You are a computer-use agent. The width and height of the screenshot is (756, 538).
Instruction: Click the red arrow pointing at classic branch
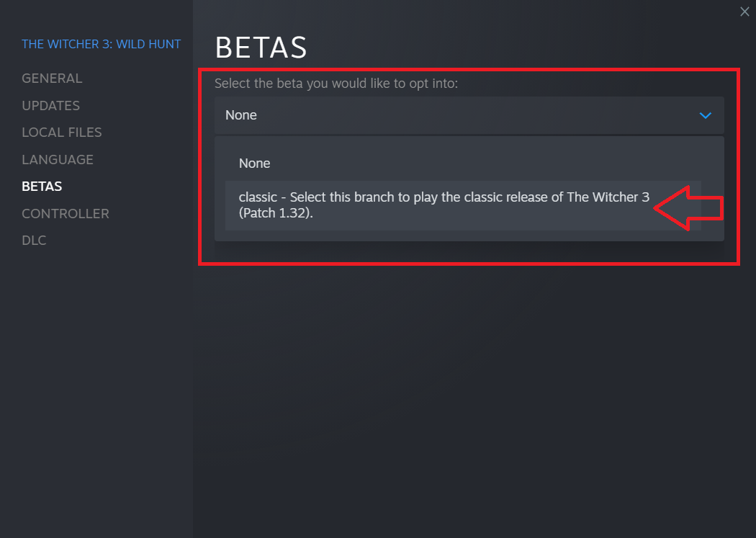click(688, 208)
